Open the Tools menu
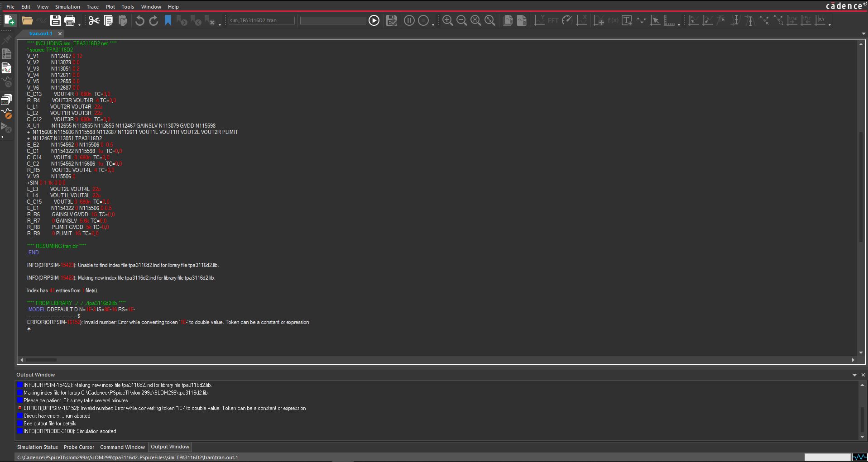The image size is (868, 462). (x=128, y=7)
